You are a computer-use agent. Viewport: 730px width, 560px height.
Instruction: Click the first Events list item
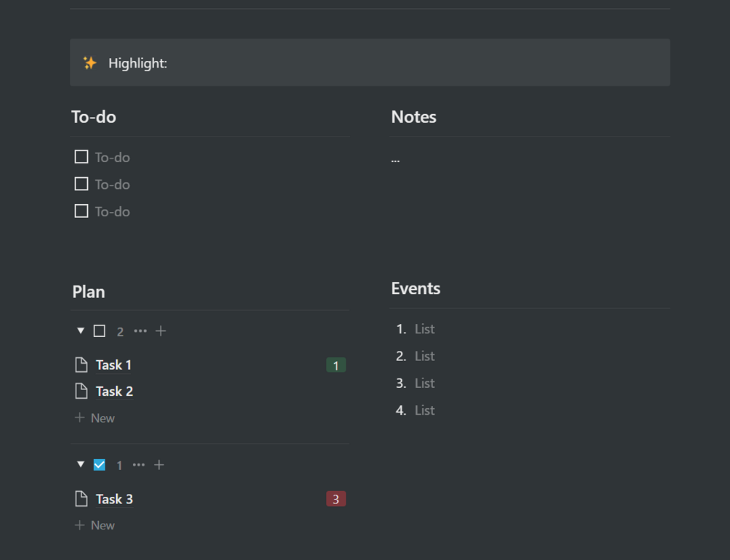(425, 329)
